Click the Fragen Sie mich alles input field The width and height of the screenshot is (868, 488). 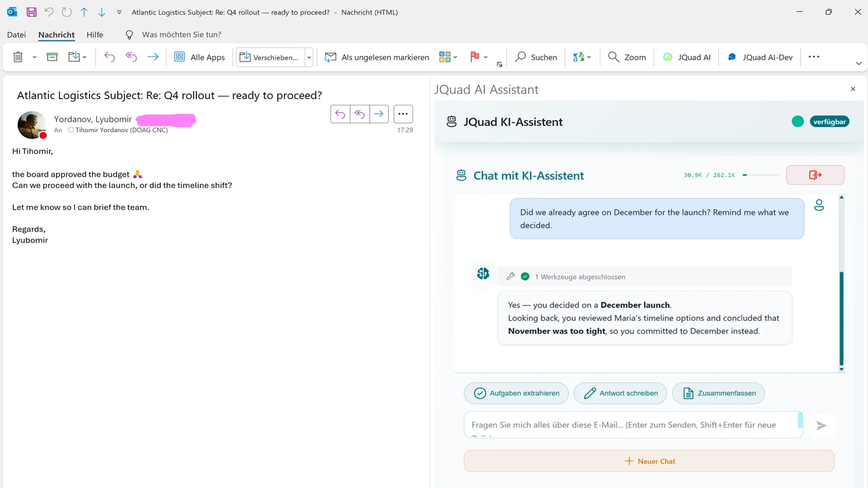click(634, 425)
